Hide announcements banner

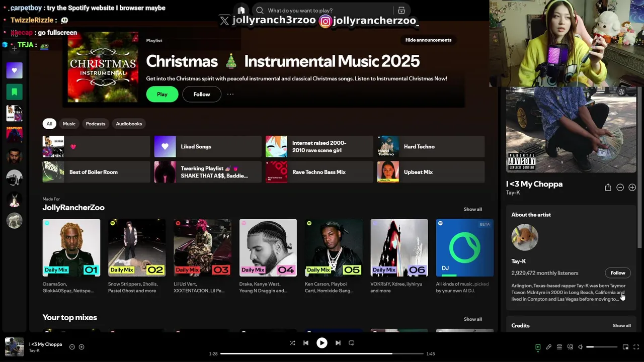click(428, 40)
